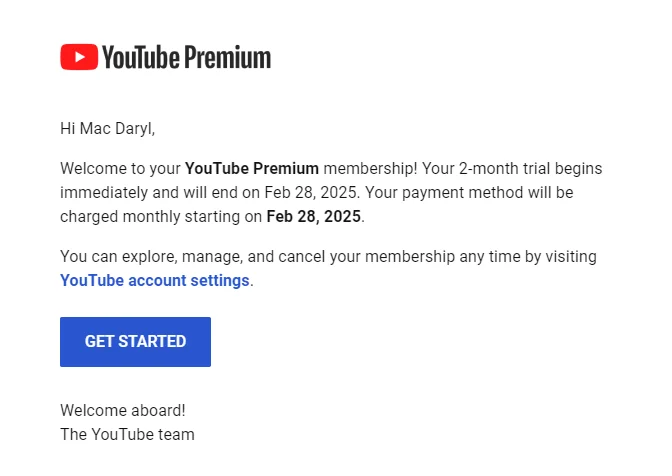672x476 pixels.
Task: Click The YouTube team signature
Action: (127, 434)
